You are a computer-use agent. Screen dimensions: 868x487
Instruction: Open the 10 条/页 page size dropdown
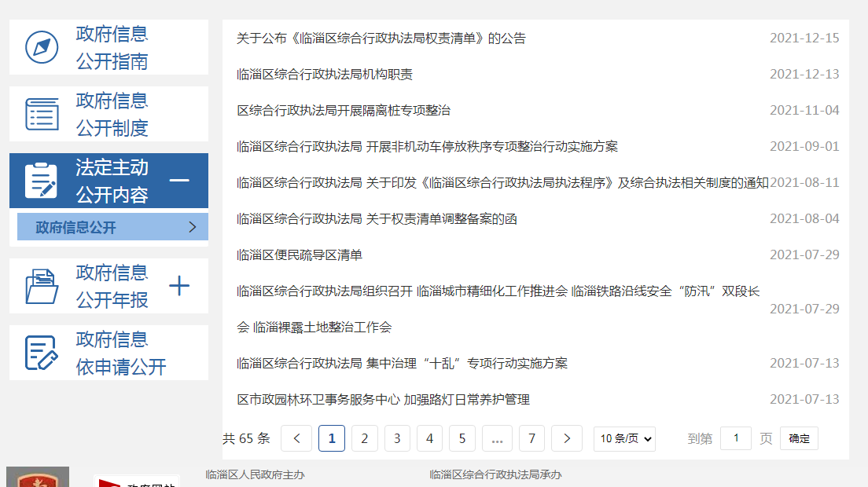point(624,438)
